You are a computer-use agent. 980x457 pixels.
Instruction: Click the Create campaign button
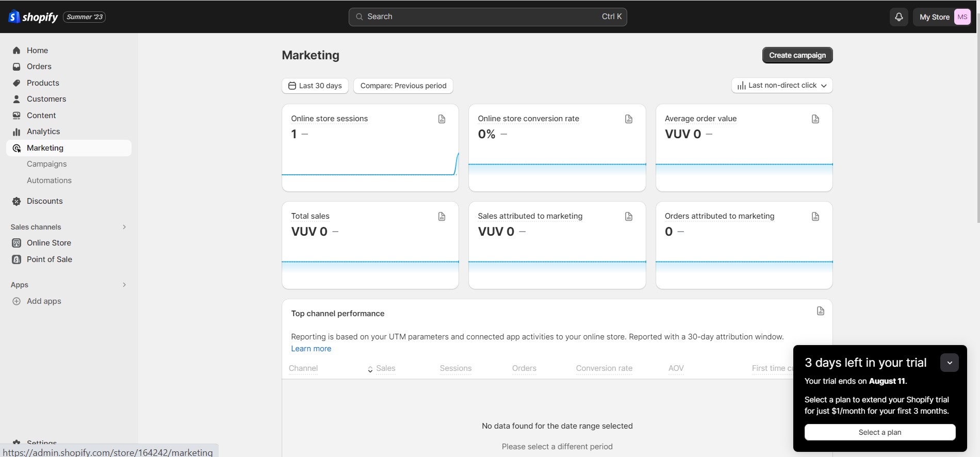click(x=797, y=55)
